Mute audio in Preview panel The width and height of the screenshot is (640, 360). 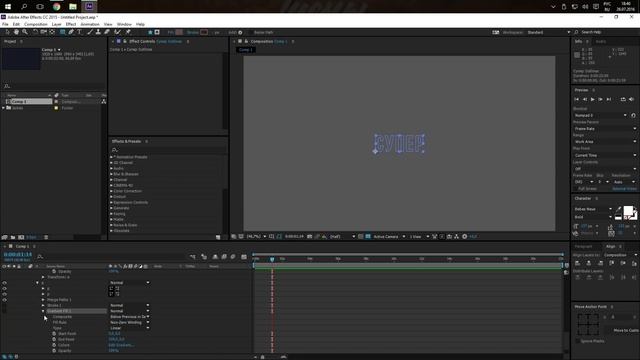click(631, 99)
